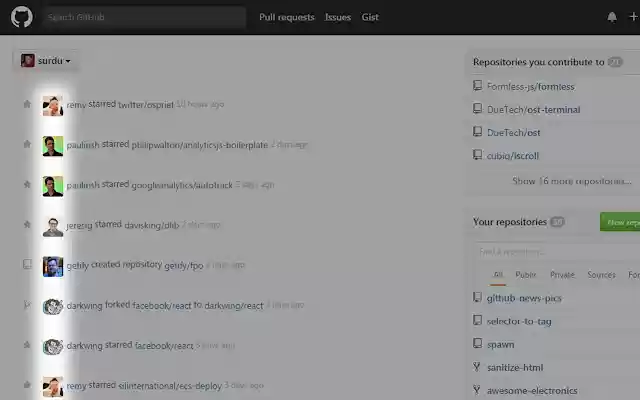This screenshot has width=640, height=400.
Task: Click the repo icon next to Formless-js/formless
Action: pos(477,85)
